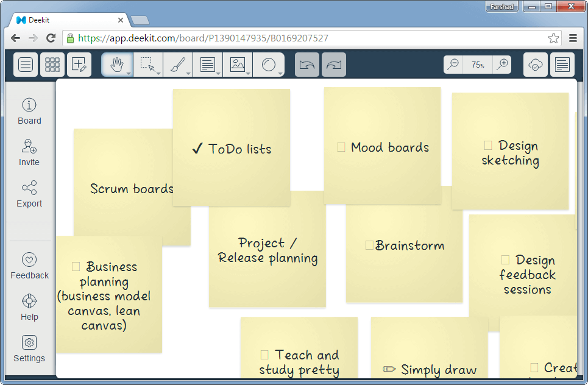The width and height of the screenshot is (588, 385).
Task: Open the Invite sidebar option
Action: (x=29, y=152)
